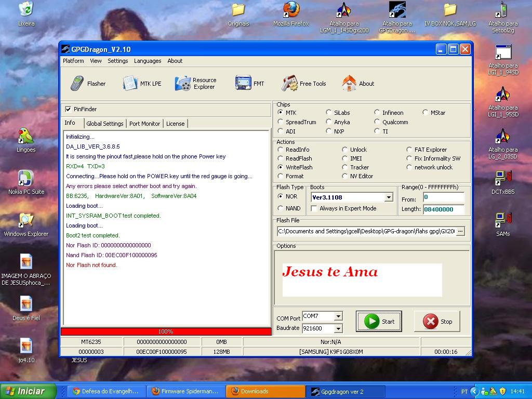Screen dimensions: 532x399
Task: Open the Flasher tool in the toolbar
Action: (x=88, y=84)
